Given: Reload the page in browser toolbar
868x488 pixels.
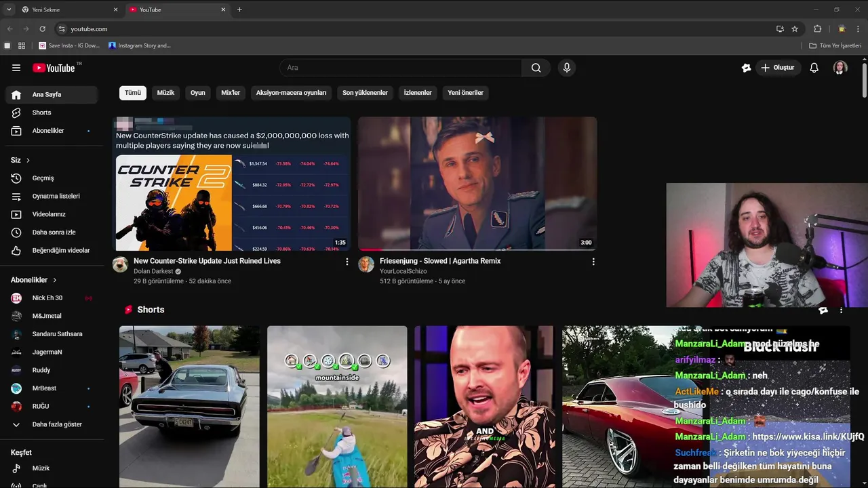Looking at the screenshot, I should [x=42, y=29].
